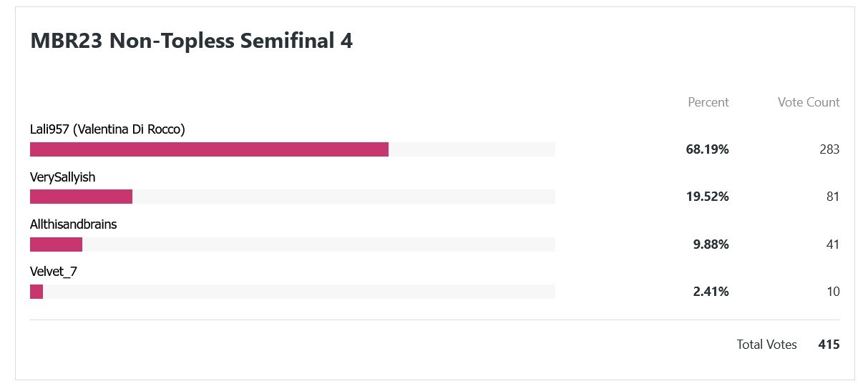Click the 415 total votes number
Viewport: 868px width, 386px height.
click(829, 345)
